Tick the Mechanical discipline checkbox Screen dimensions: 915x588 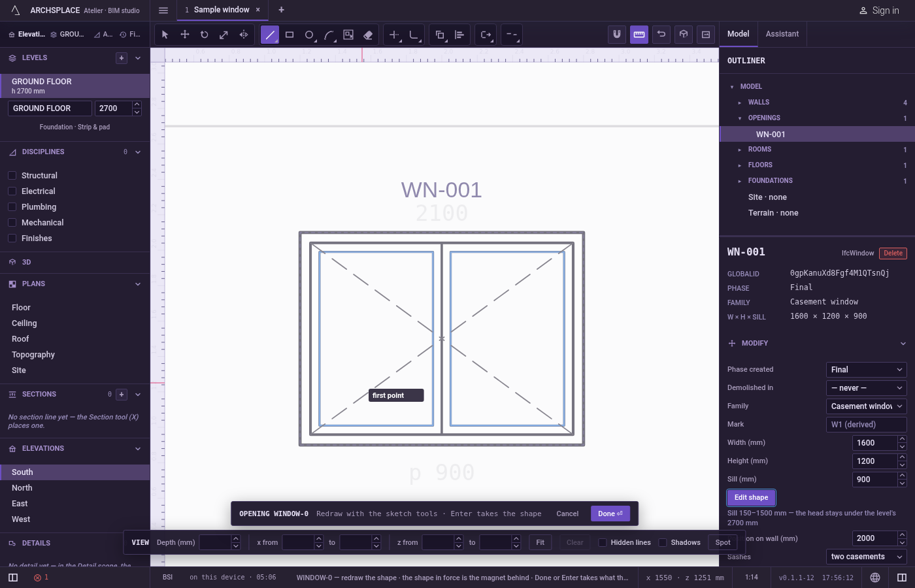click(12, 223)
